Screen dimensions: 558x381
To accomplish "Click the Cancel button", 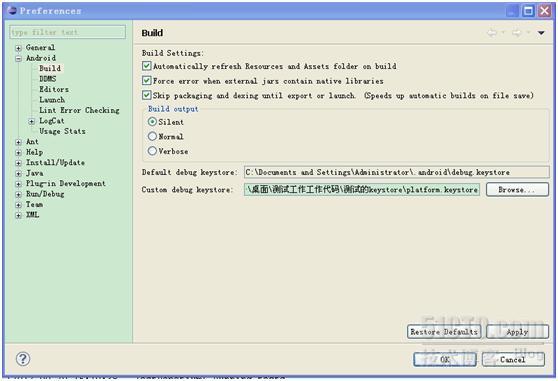I will coord(513,359).
